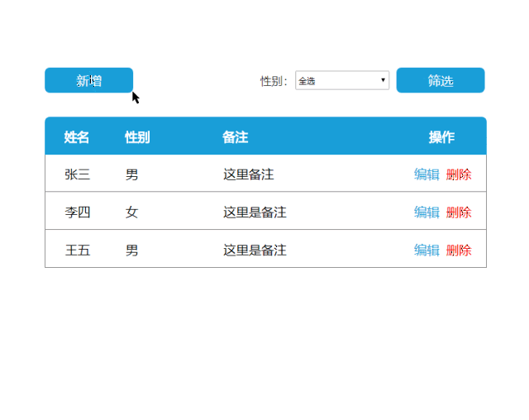Click the 姓名 column header
The height and width of the screenshot is (420, 529).
click(x=77, y=137)
